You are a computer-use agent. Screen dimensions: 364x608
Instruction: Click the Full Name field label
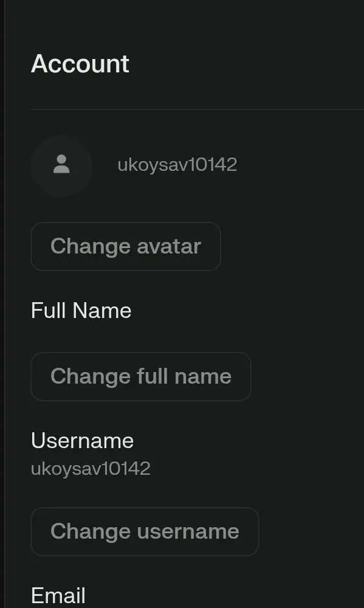tap(81, 311)
